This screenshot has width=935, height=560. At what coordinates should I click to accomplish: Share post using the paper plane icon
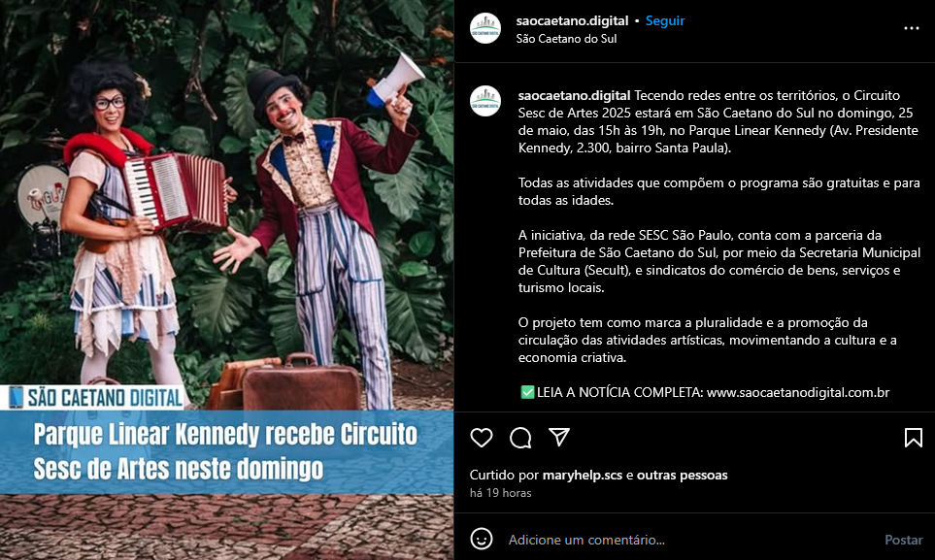(558, 437)
